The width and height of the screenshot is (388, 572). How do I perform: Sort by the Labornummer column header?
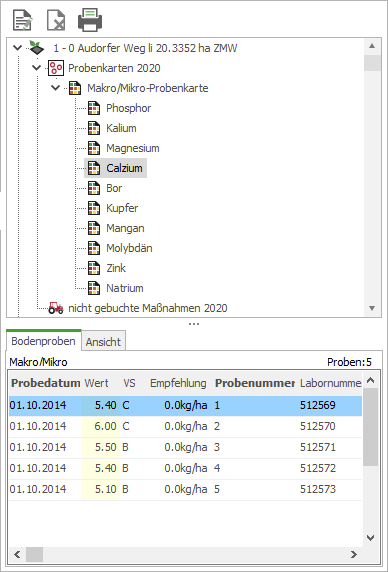tap(330, 383)
